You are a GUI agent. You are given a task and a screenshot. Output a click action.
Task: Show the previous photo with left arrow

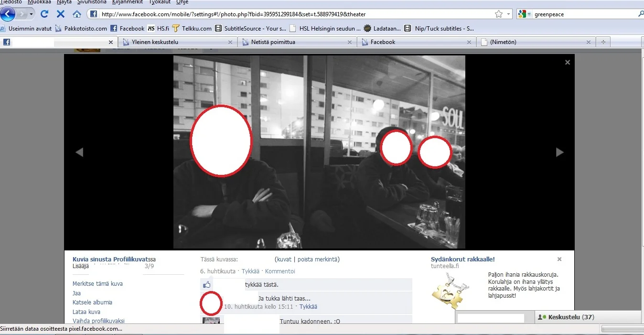(x=80, y=152)
